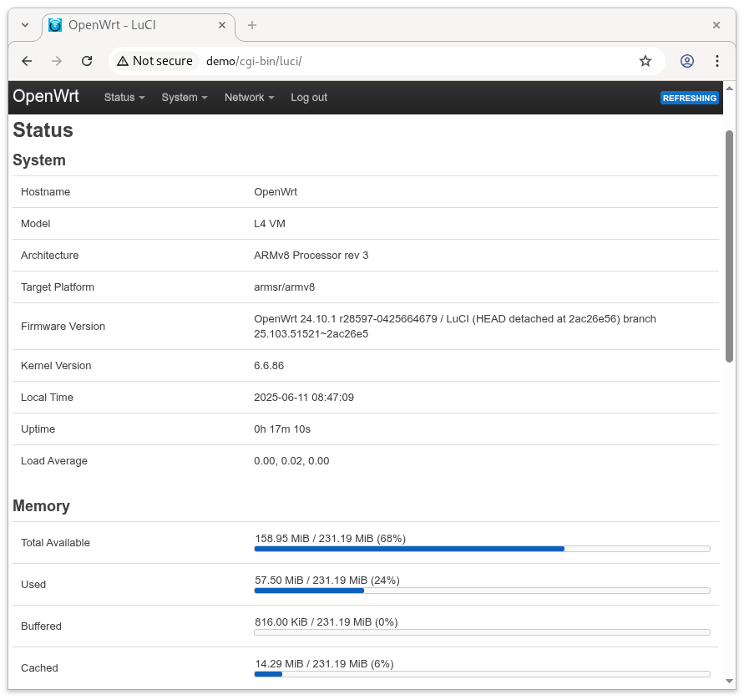Close the browser window with the X

(x=716, y=25)
